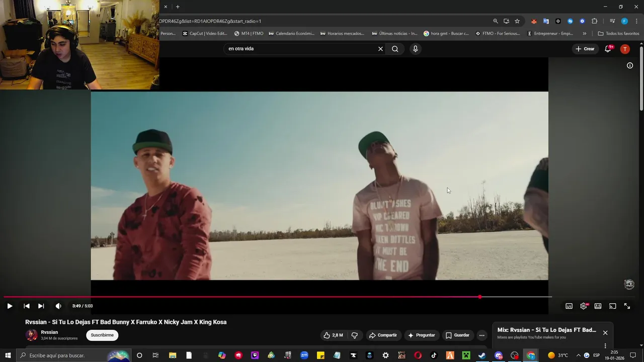Click the Rvssian channel avatar
Viewport: 644px width, 362px height.
pos(31,335)
